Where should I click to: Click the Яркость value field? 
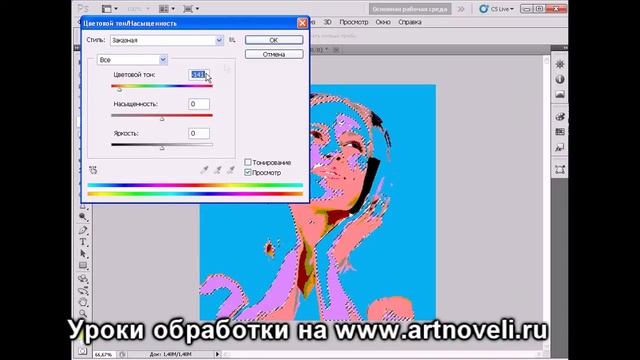[x=199, y=133]
